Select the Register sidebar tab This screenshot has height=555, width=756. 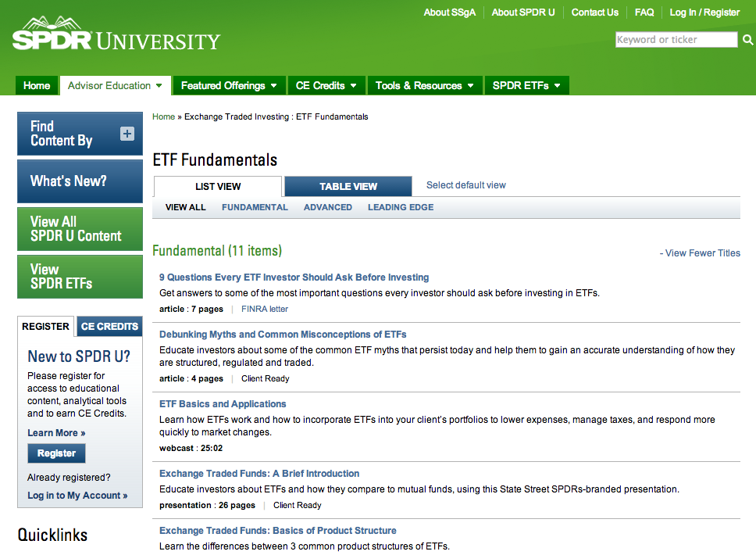[46, 326]
